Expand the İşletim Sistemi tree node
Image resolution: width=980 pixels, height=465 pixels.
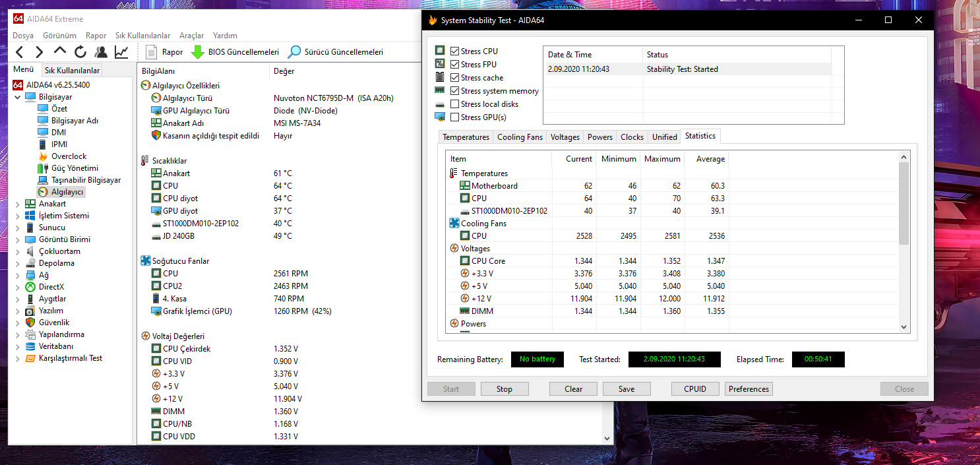click(x=18, y=216)
